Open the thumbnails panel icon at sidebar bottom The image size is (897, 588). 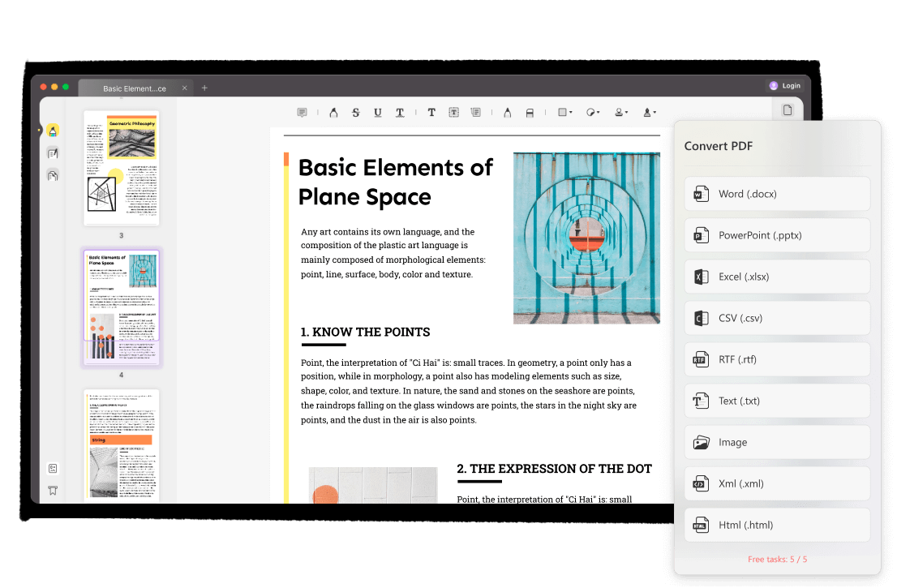coord(53,469)
